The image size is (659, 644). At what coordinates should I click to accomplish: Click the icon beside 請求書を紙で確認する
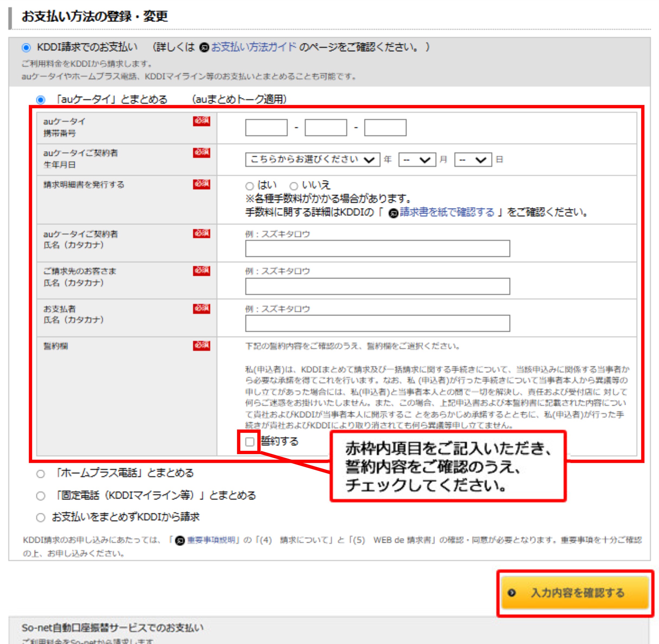tap(393, 213)
